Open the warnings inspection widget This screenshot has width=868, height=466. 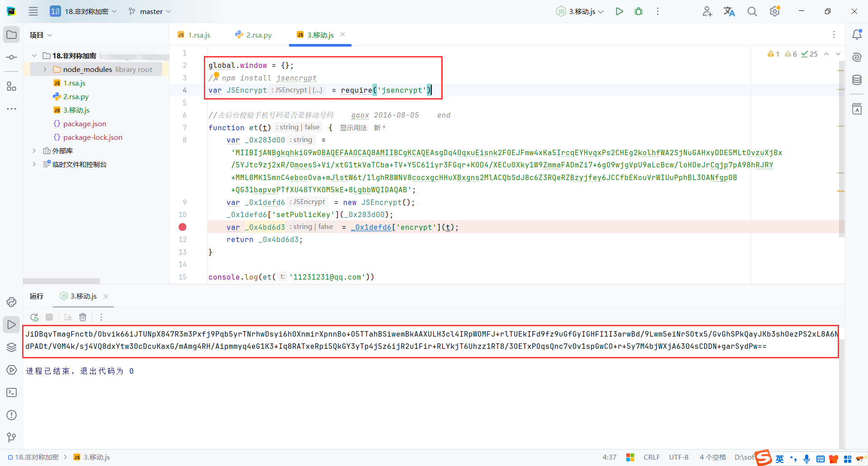(x=792, y=54)
